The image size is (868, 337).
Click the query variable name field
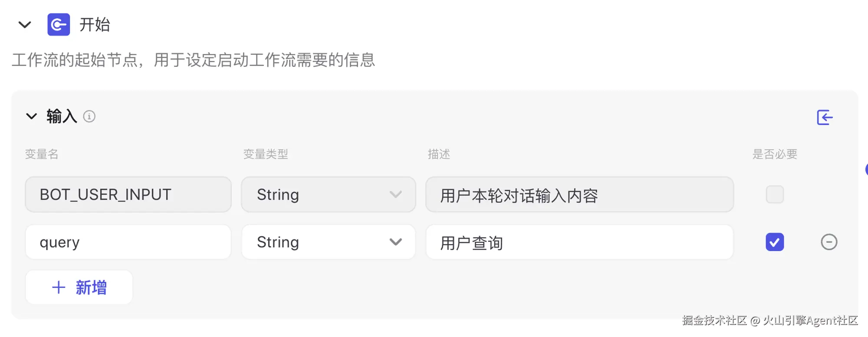(x=128, y=242)
